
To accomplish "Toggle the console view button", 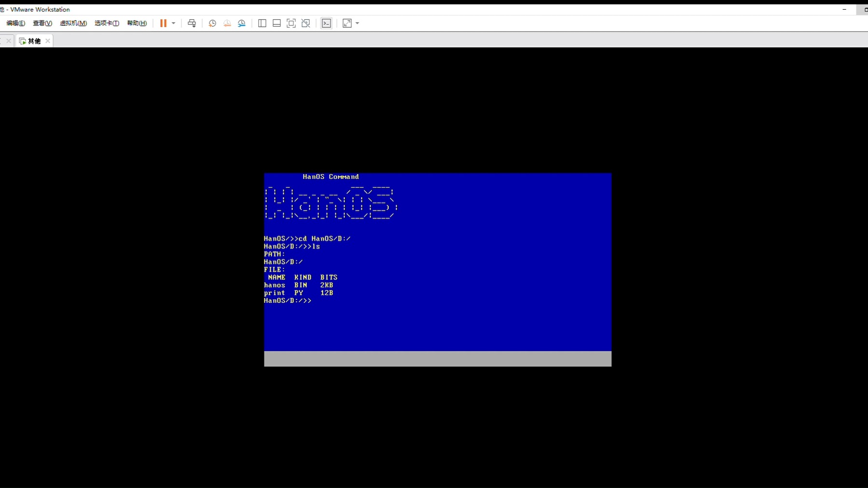I will pos(327,23).
